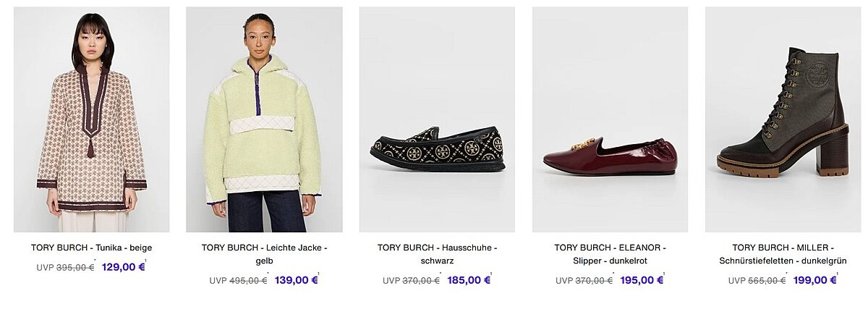Click the 'ELEANOR - Slipper - dunkelrot' title
The width and height of the screenshot is (868, 320).
click(x=610, y=254)
